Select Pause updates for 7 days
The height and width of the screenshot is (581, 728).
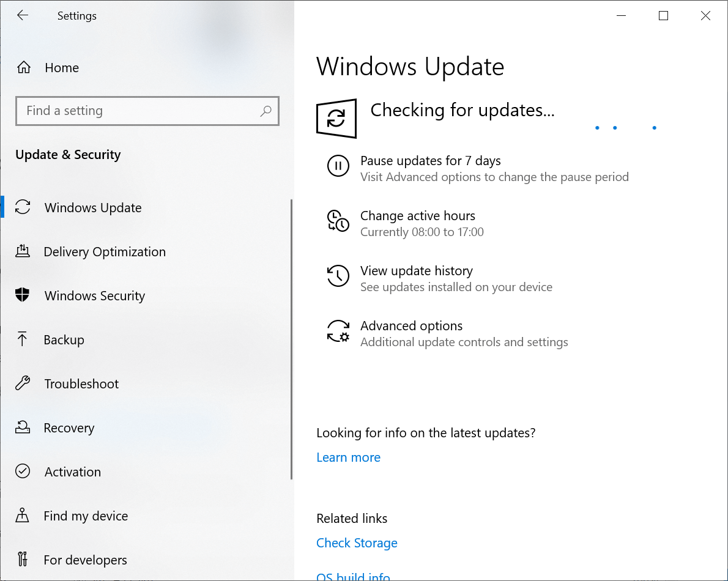(431, 161)
